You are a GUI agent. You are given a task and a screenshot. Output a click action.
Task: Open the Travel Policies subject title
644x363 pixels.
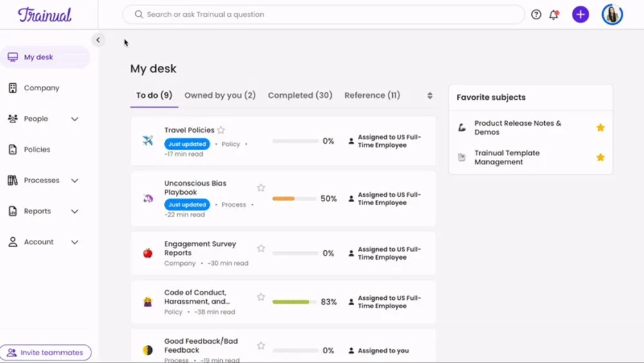[x=189, y=130]
